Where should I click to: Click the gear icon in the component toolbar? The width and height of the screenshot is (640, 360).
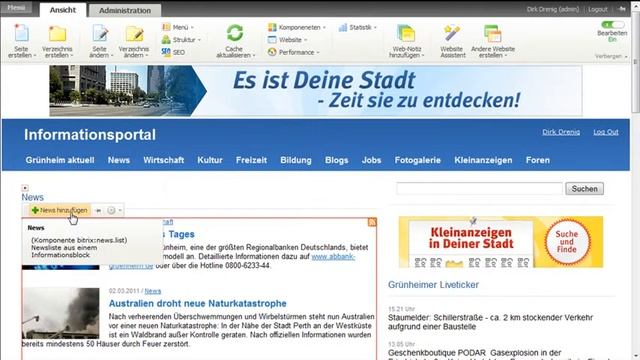(111, 210)
